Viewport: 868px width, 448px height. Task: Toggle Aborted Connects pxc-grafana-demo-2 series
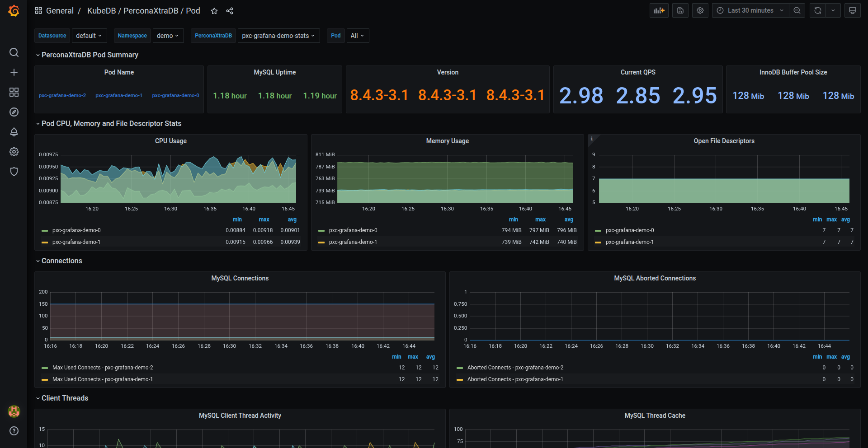pos(515,368)
